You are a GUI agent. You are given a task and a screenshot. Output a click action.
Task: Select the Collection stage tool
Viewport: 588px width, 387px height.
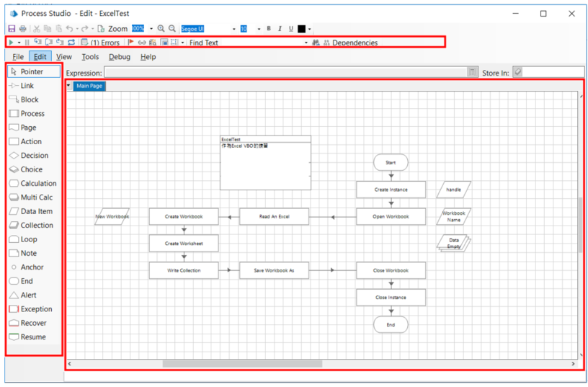[34, 225]
